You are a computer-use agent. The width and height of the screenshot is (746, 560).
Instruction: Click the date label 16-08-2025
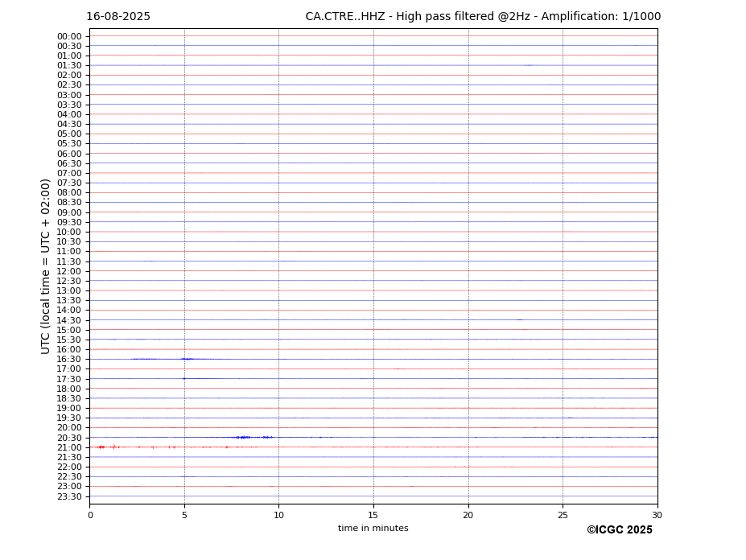click(x=118, y=17)
